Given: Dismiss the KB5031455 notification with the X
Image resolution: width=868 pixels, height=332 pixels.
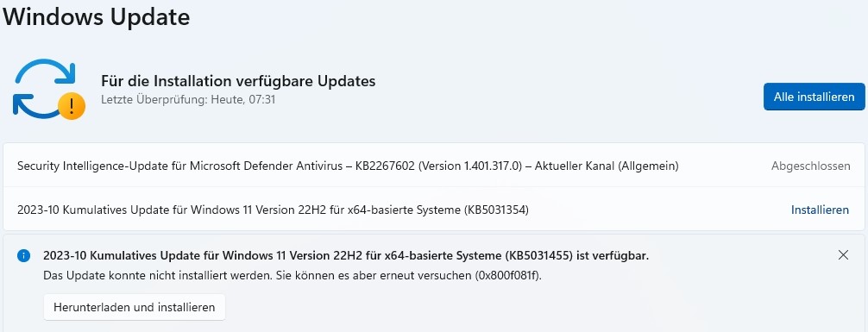Looking at the screenshot, I should (843, 255).
